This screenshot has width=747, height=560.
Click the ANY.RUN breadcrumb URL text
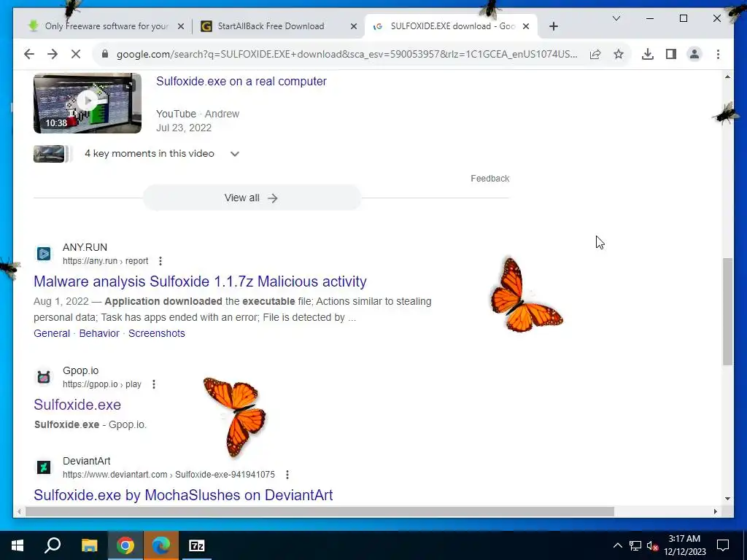105,261
